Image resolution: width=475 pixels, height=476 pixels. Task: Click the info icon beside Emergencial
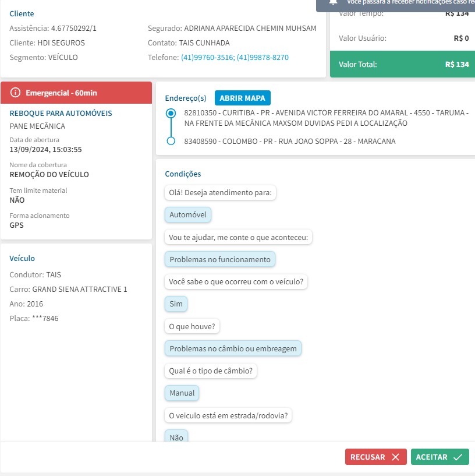[15, 93]
